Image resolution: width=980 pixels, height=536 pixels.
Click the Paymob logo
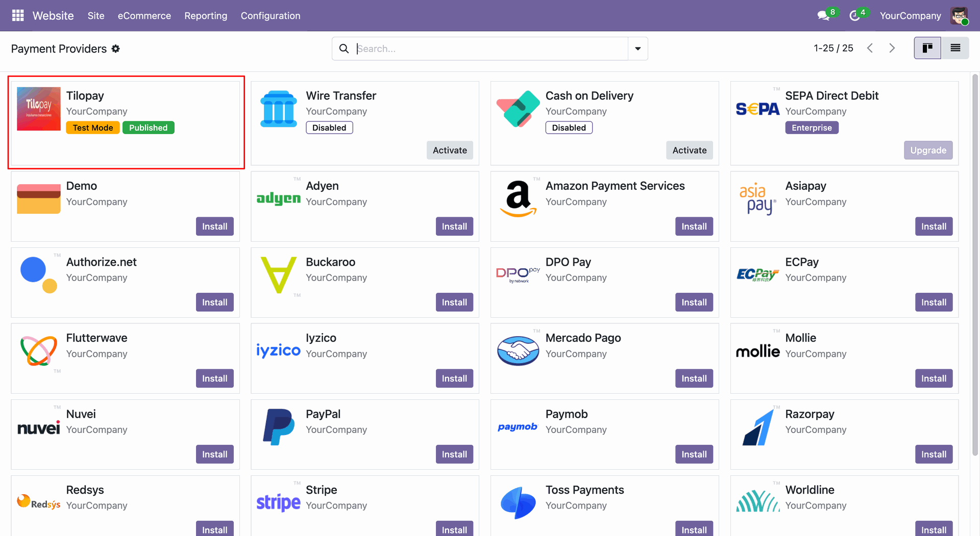coord(518,427)
